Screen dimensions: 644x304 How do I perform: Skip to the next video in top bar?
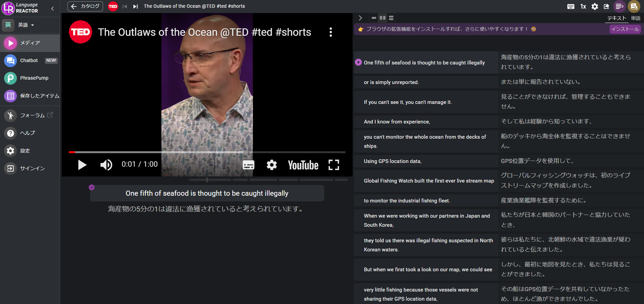click(135, 6)
